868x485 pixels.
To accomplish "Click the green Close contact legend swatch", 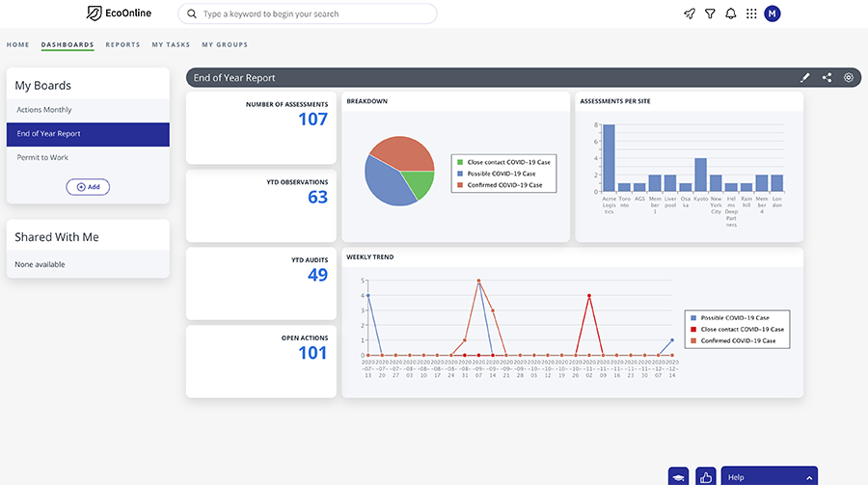I will click(x=460, y=162).
